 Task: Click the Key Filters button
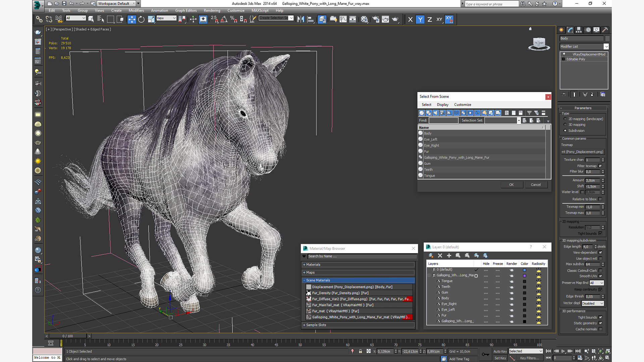pyautogui.click(x=529, y=358)
